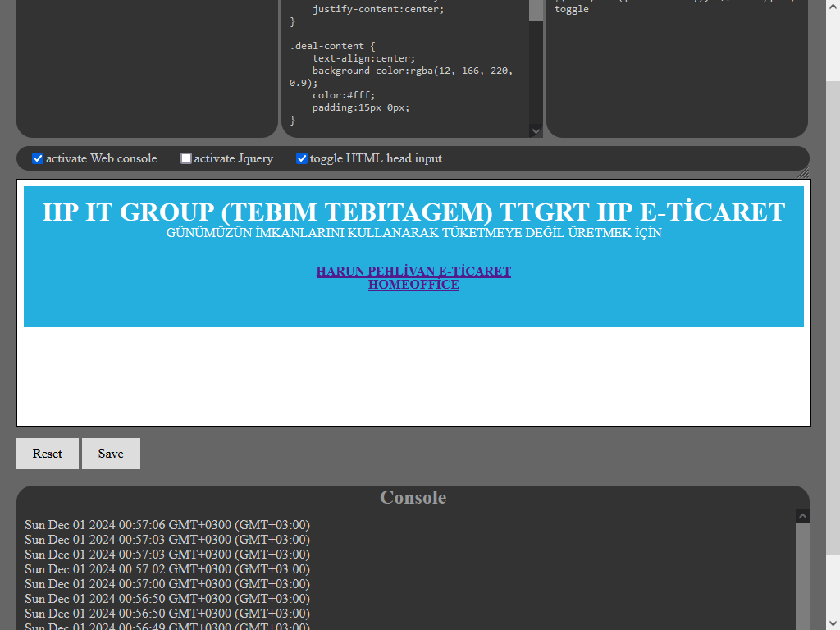Click inside the JavaScript editor with 'toggle' text

coord(677,66)
